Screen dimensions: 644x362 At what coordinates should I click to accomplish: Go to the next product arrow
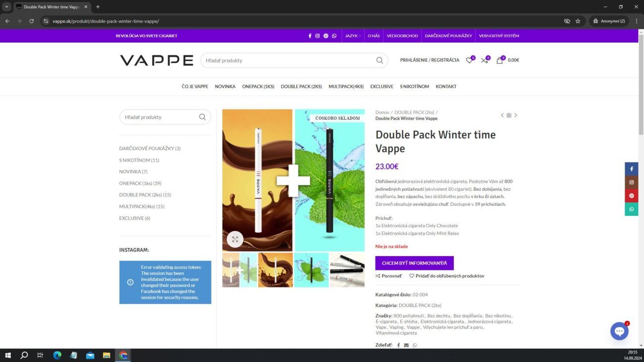pyautogui.click(x=516, y=115)
